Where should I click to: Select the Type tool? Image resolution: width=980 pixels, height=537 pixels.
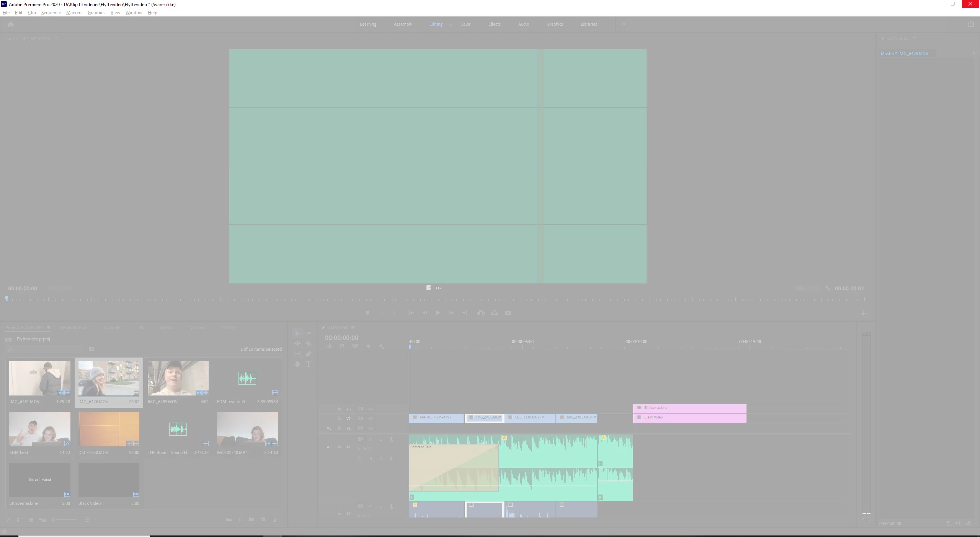(x=309, y=364)
